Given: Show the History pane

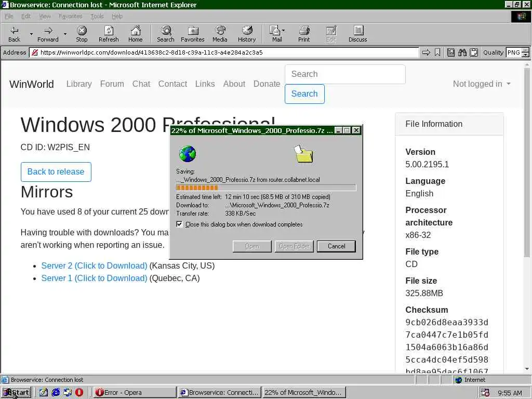Looking at the screenshot, I should [247, 34].
